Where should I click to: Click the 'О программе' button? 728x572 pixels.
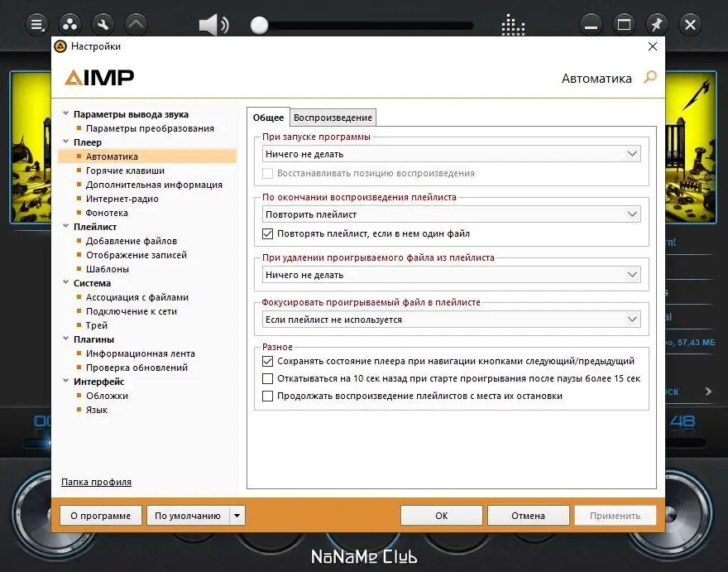click(x=100, y=515)
